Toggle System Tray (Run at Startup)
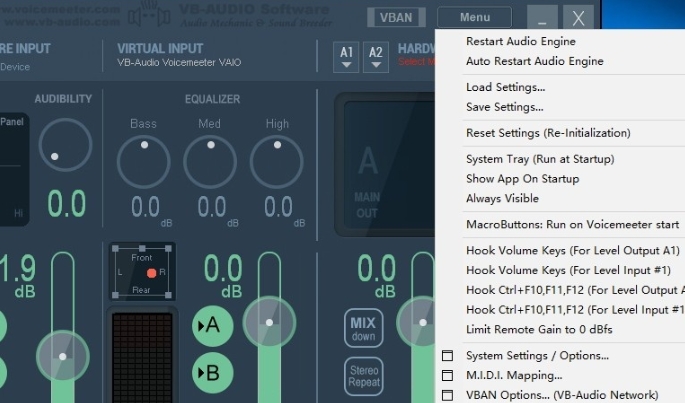This screenshot has width=685, height=403. 540,159
